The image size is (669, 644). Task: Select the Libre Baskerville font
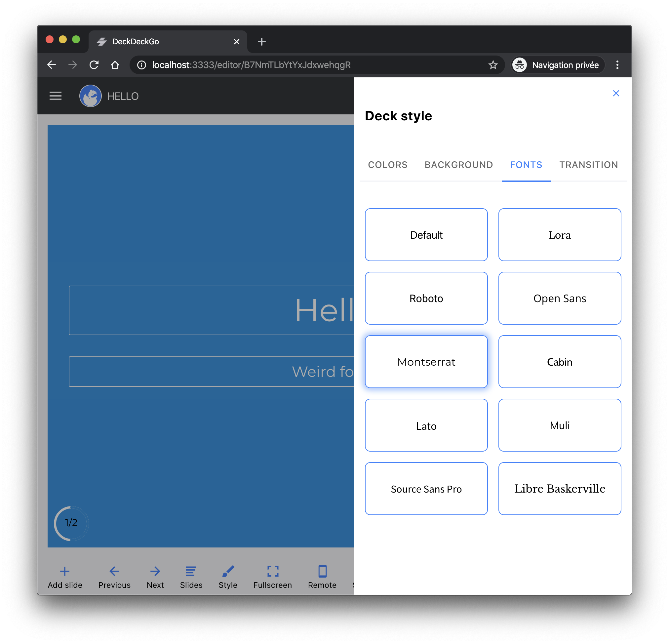[560, 489]
